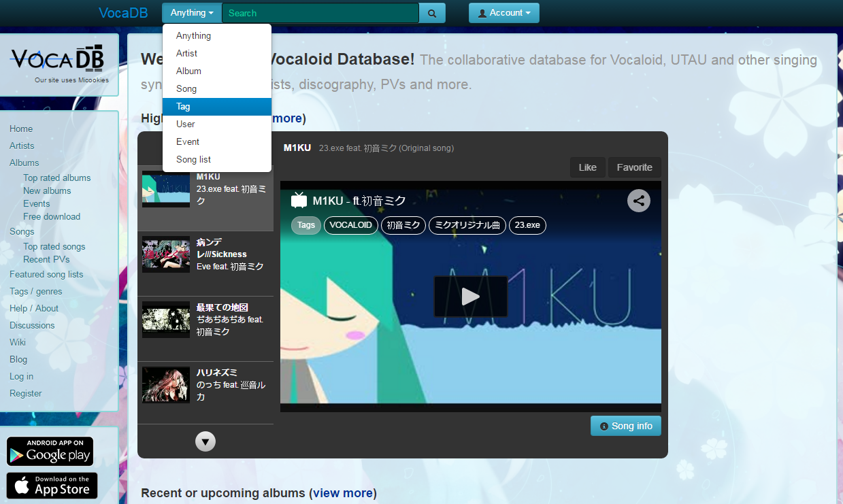Click the ミクオリジナル曲 tag on video
Screen dimensions: 843x504
coord(467,225)
